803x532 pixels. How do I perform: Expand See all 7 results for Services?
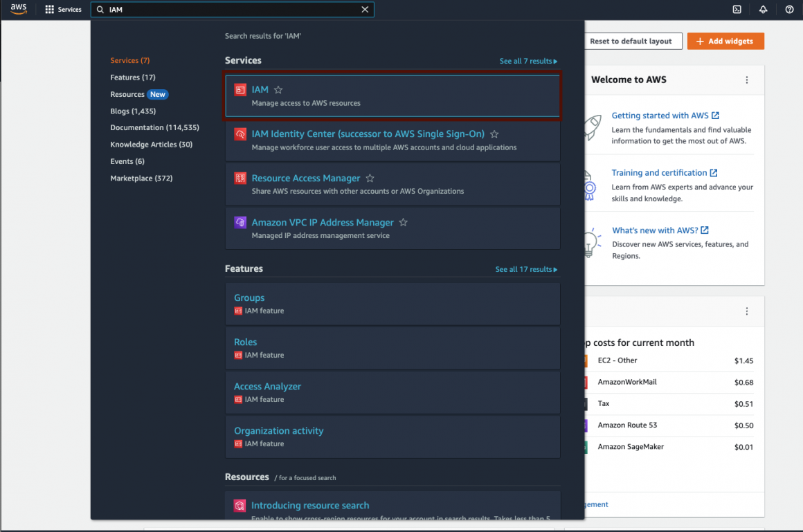pos(528,62)
